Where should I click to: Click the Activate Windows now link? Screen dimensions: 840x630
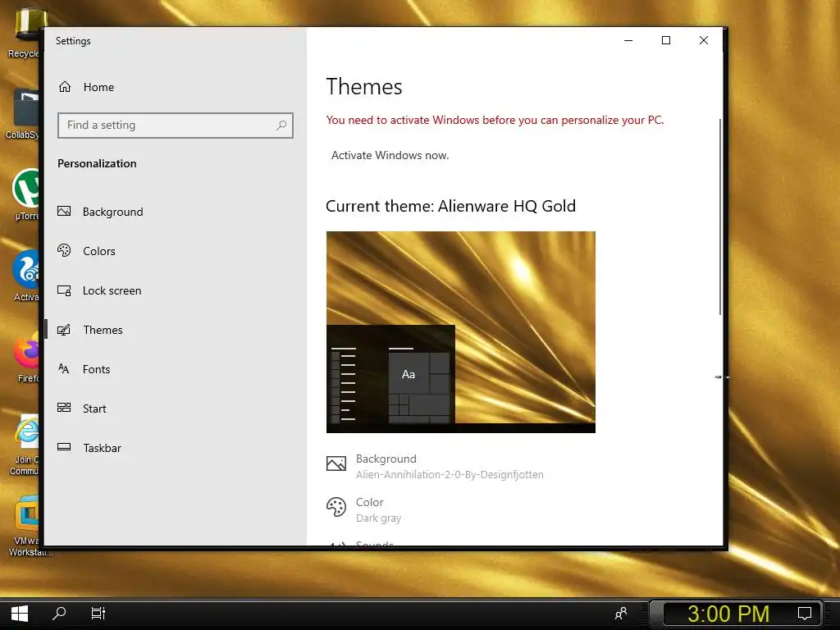390,155
